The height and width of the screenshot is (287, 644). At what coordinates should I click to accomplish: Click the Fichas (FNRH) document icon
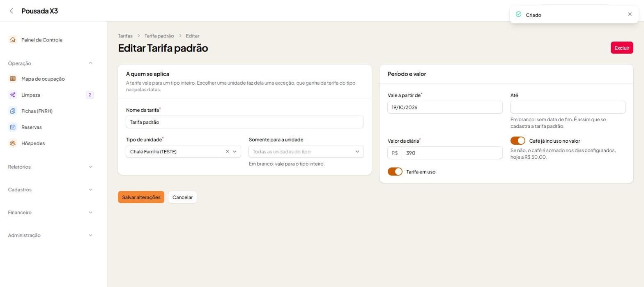click(x=13, y=111)
